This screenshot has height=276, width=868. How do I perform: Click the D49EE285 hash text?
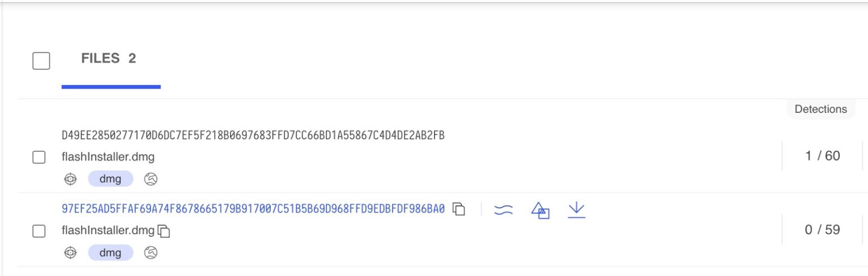[253, 135]
